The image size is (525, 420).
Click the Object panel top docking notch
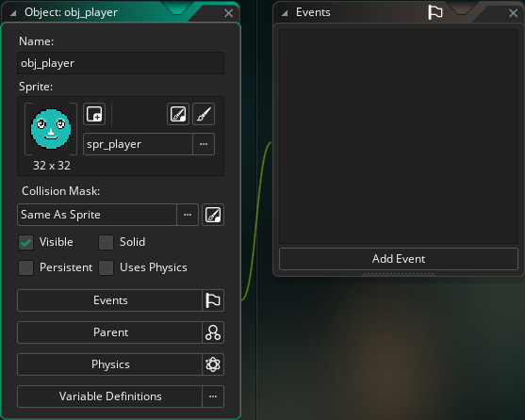(177, 8)
